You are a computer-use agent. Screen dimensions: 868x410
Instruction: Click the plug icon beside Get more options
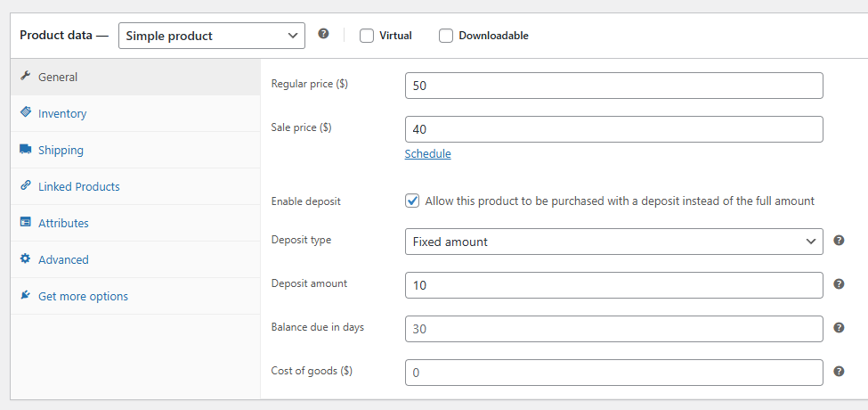pos(25,295)
